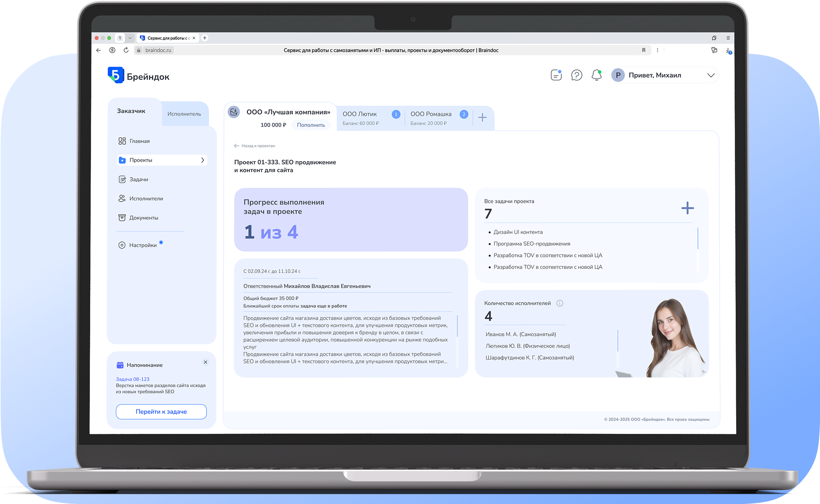Open browser page options three-dot menu

[657, 50]
